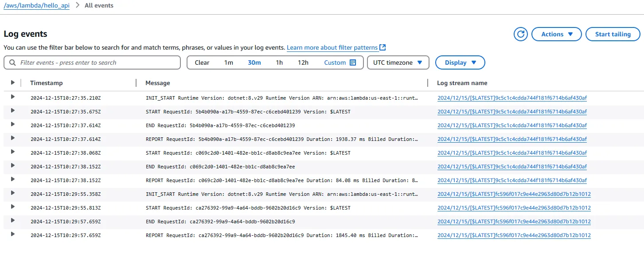Click the search magnifier in filter bar

[x=12, y=62]
